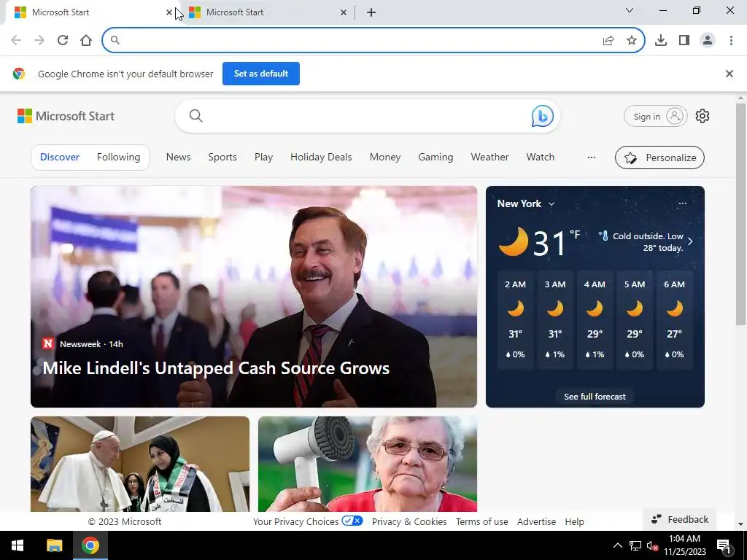This screenshot has height=560, width=747.
Task: Open the Sports section
Action: pos(222,157)
